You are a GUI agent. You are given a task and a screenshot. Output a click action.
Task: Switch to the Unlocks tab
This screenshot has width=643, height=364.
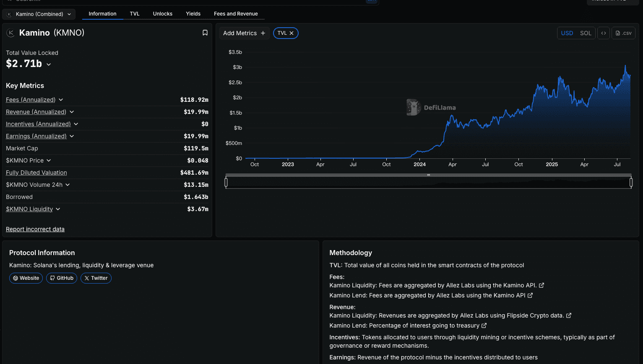point(163,14)
